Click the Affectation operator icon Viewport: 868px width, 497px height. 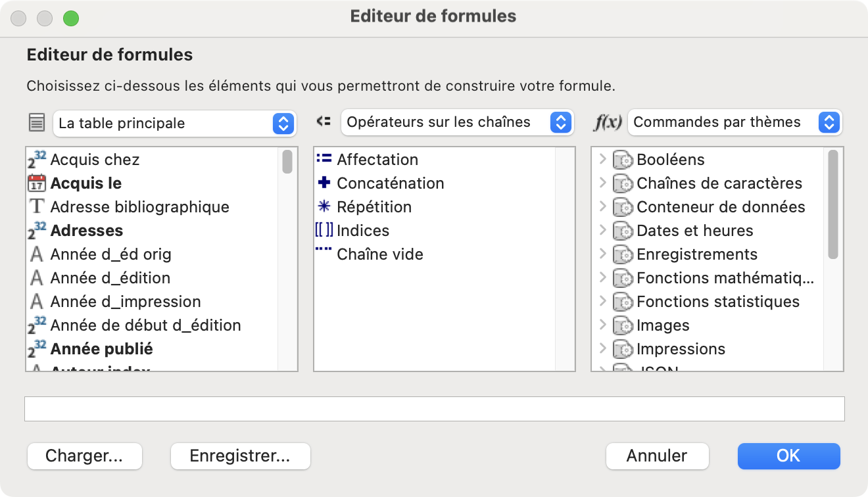point(324,159)
